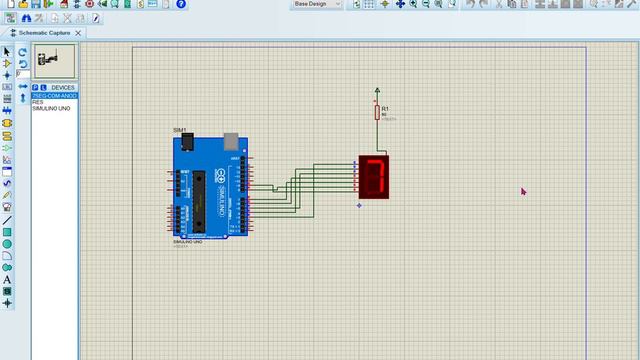This screenshot has height=360, width=640.
Task: Rotate component anticlockwise
Action: point(22,64)
